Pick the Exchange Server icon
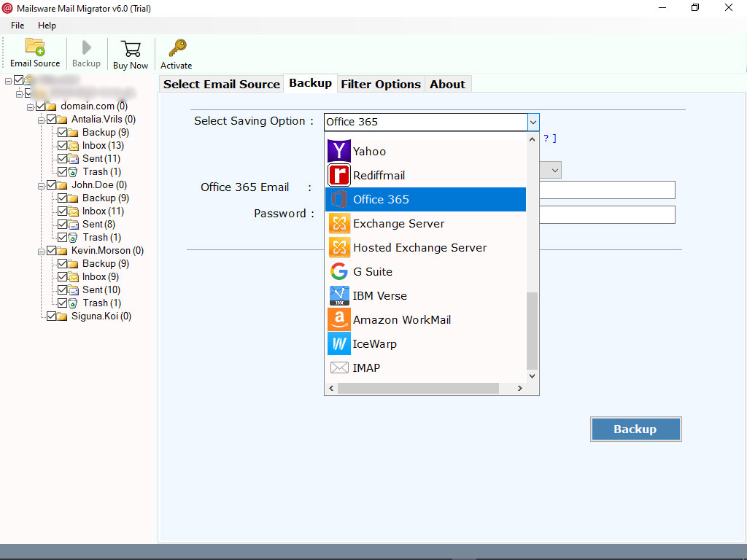 (338, 223)
